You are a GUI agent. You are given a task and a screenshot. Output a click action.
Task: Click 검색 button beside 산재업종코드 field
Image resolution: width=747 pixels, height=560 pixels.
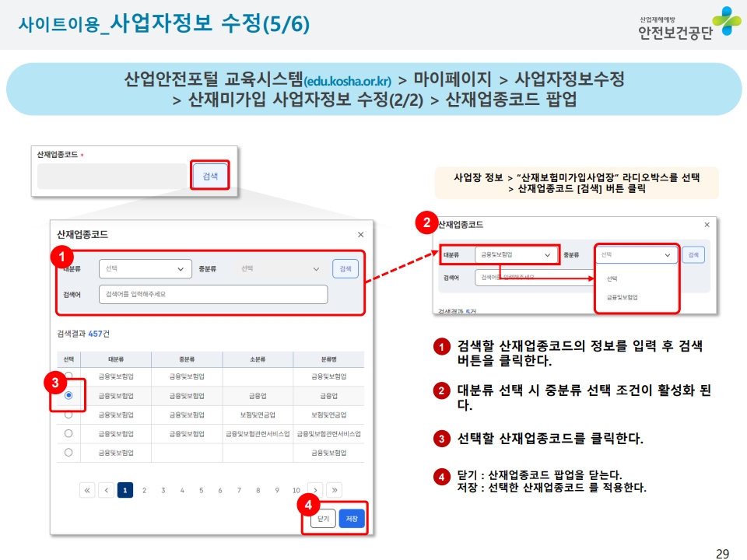pyautogui.click(x=210, y=177)
